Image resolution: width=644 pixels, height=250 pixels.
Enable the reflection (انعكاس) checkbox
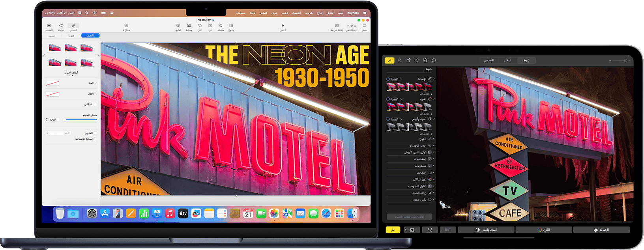point(95,104)
